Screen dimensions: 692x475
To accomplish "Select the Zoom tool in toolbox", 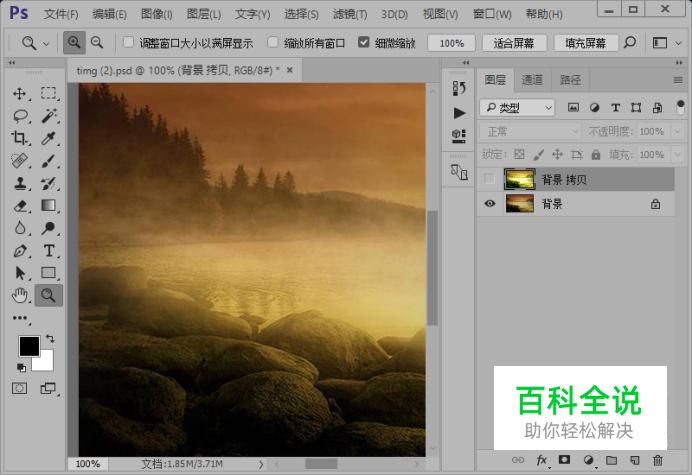I will click(49, 295).
